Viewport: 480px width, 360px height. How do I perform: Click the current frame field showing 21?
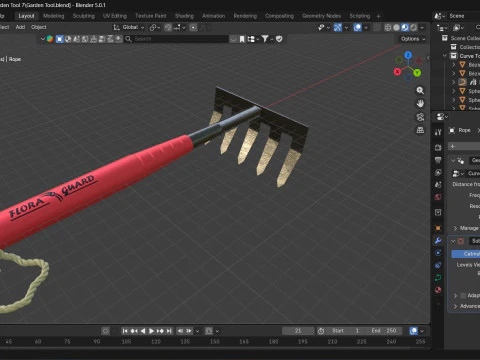[x=298, y=331]
